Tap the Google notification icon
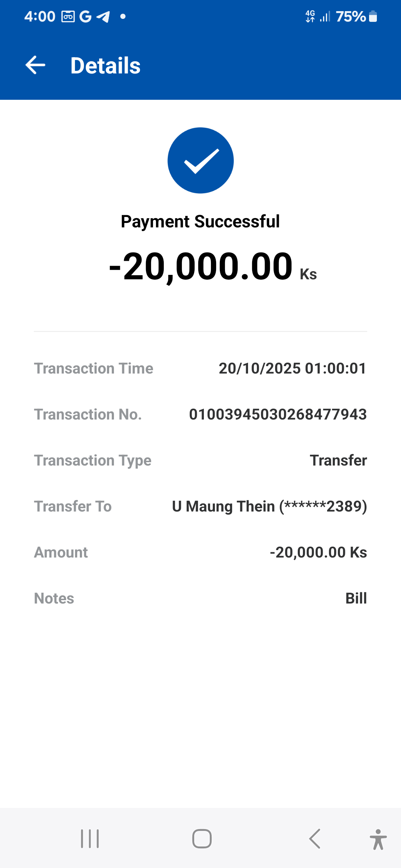401x868 pixels. click(85, 17)
